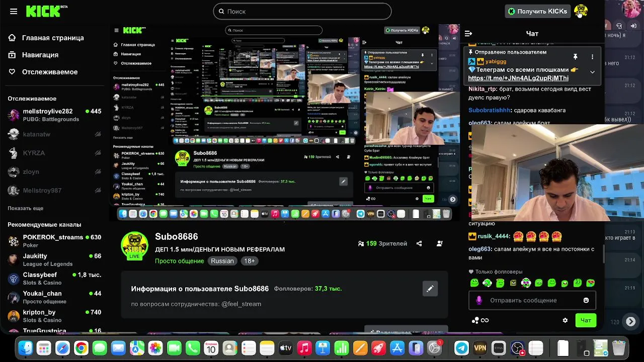
Task: Click the Russian language tag
Action: [x=222, y=261]
